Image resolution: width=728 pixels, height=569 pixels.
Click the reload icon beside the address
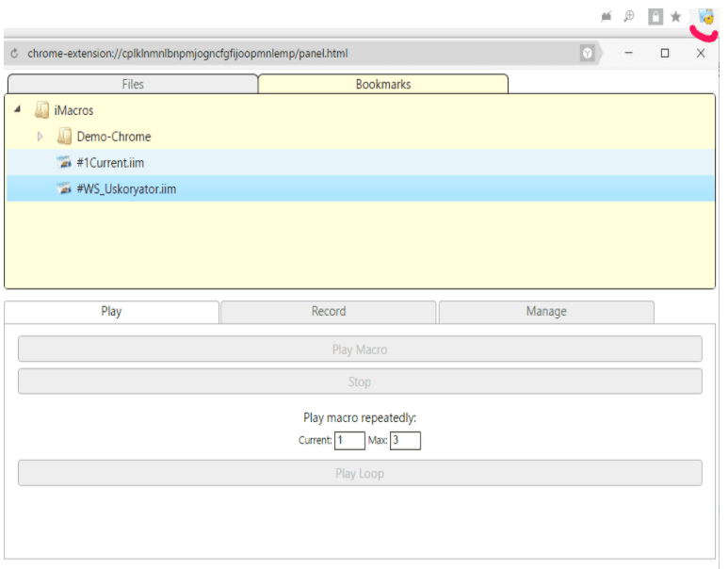14,54
